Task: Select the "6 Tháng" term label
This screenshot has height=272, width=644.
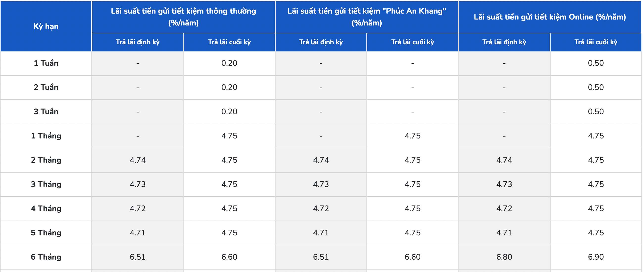Action: [x=46, y=257]
